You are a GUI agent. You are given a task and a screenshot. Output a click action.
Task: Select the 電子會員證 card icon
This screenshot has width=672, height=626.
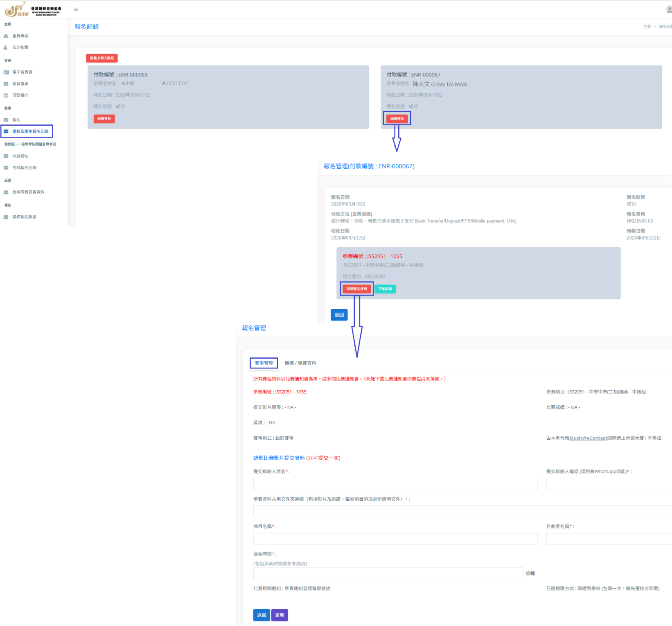pyautogui.click(x=6, y=72)
